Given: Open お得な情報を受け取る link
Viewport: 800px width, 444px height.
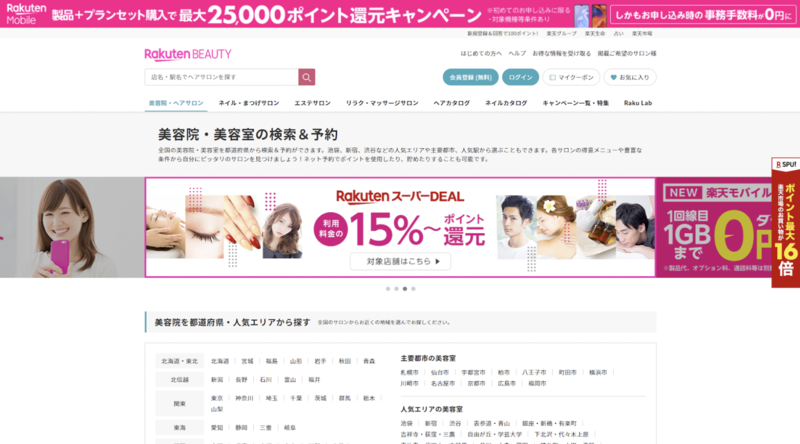Looking at the screenshot, I should pyautogui.click(x=562, y=54).
